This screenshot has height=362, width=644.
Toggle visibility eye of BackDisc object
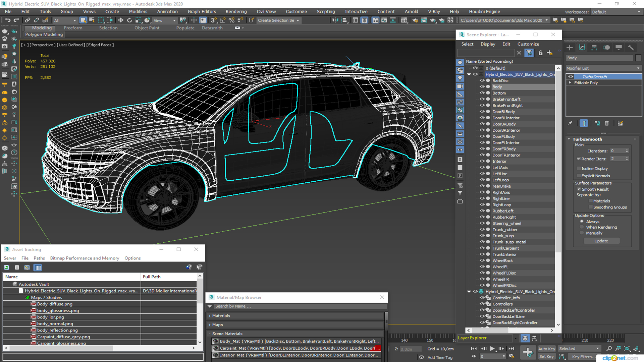[x=482, y=81]
